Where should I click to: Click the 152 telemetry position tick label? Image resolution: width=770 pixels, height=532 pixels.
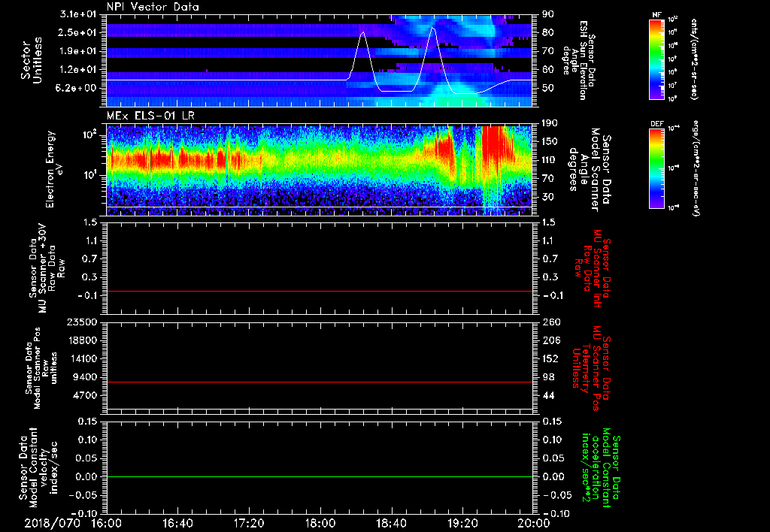point(550,358)
